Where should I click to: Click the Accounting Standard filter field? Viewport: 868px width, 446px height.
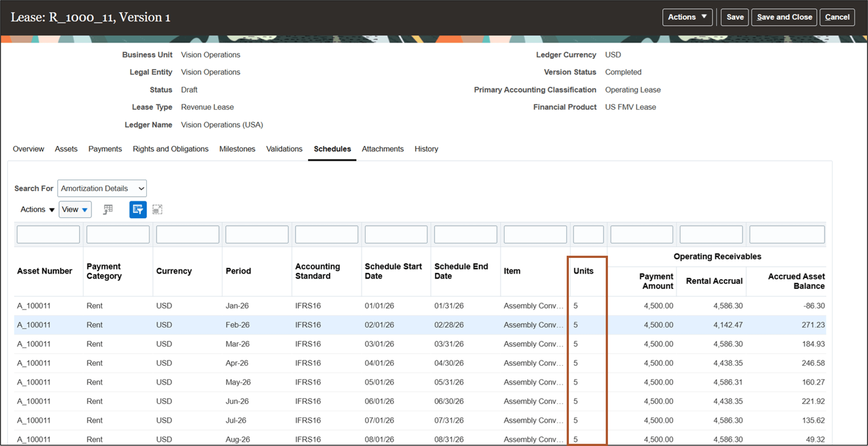pyautogui.click(x=327, y=234)
